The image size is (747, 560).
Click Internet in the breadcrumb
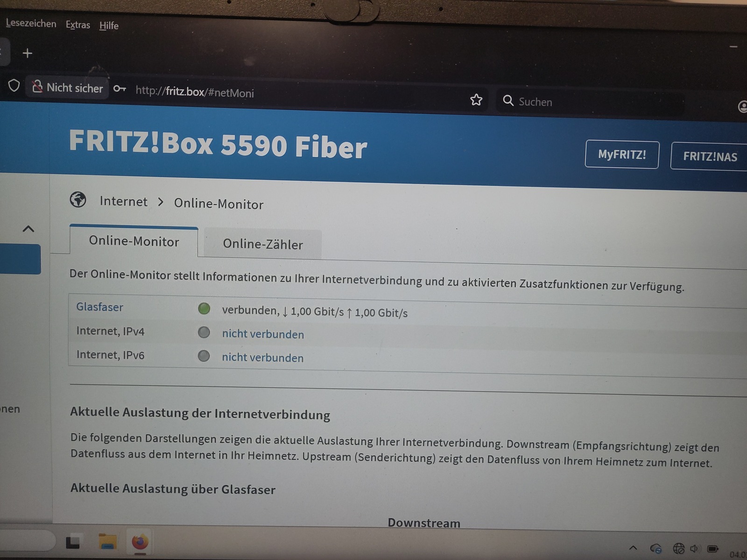tap(123, 201)
